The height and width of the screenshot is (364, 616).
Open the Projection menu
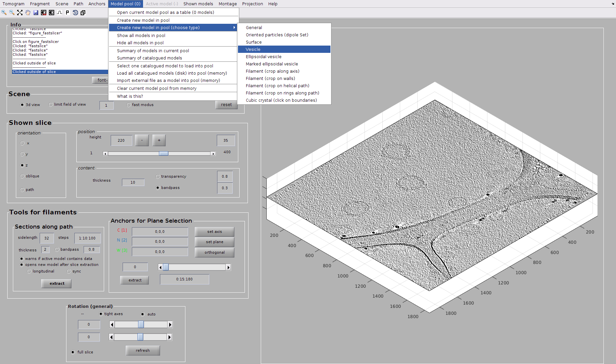[252, 4]
